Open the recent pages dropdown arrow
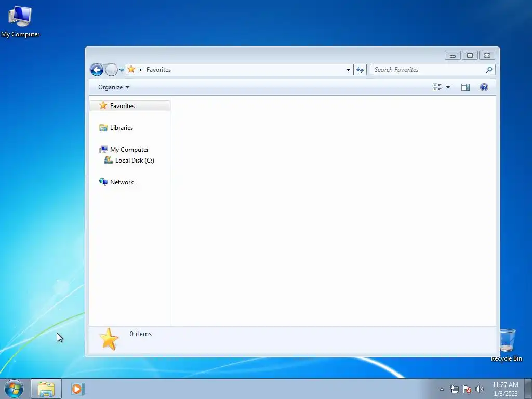The height and width of the screenshot is (399, 532). click(x=122, y=70)
